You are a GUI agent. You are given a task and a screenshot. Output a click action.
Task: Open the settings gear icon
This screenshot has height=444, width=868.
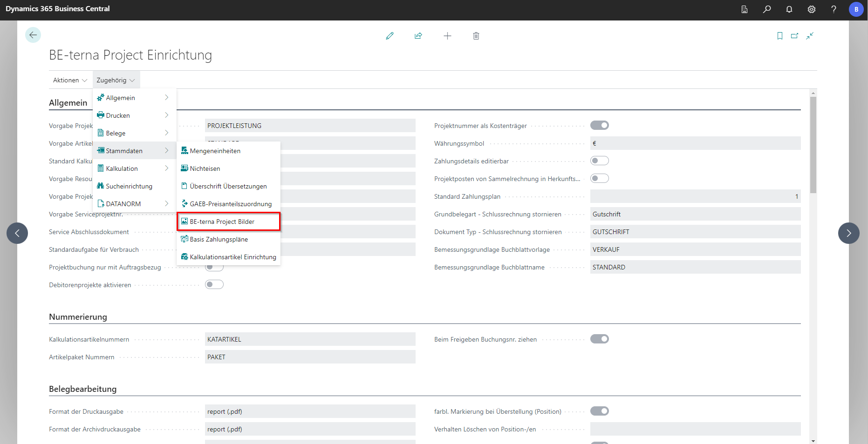pyautogui.click(x=811, y=9)
